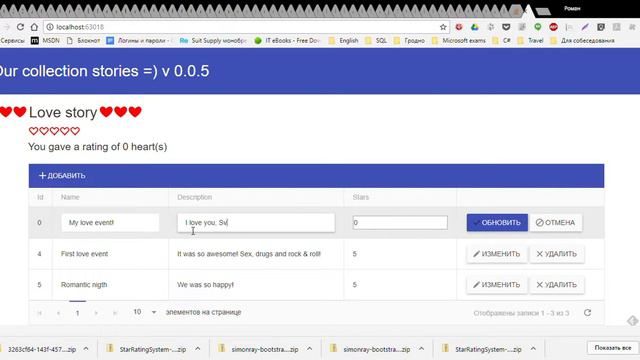
Task: Give a five-heart rating
Action: [75, 131]
